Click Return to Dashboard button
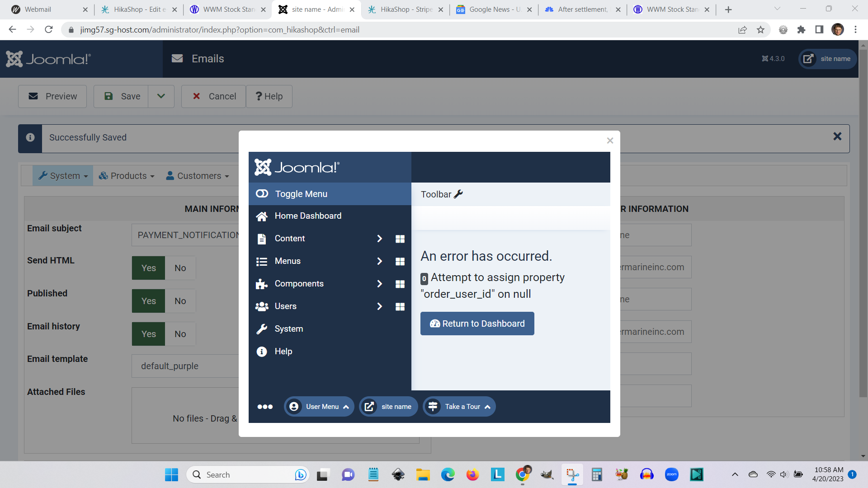868x488 pixels. (x=477, y=324)
